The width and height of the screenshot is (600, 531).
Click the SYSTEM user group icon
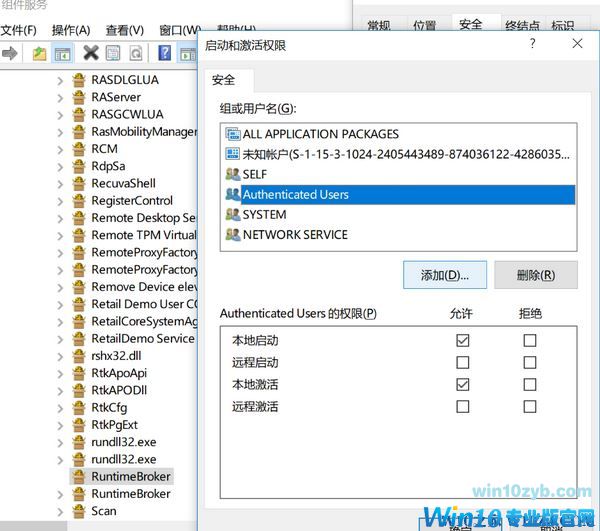click(233, 214)
